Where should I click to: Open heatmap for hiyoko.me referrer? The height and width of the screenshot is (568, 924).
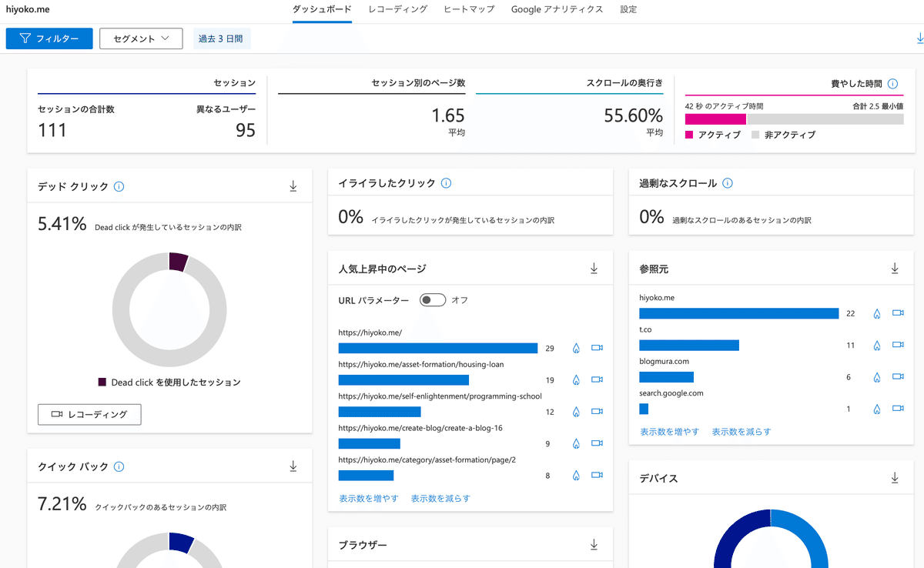[x=876, y=313]
